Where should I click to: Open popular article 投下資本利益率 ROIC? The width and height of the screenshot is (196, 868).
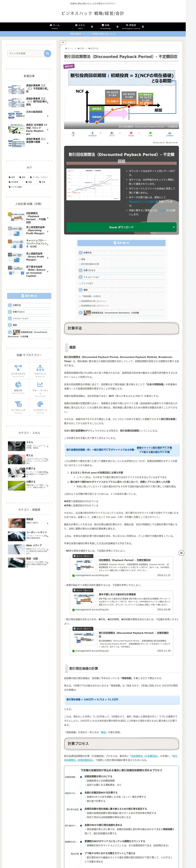click(x=29, y=272)
